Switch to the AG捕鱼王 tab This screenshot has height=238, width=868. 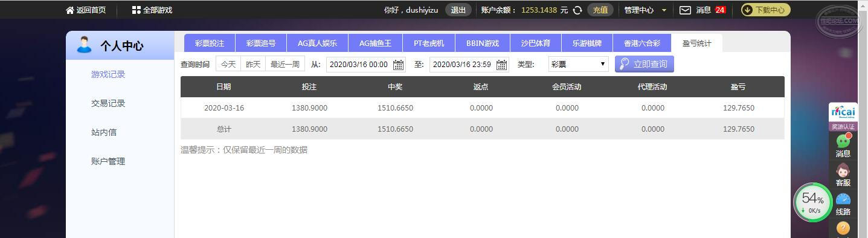(375, 43)
